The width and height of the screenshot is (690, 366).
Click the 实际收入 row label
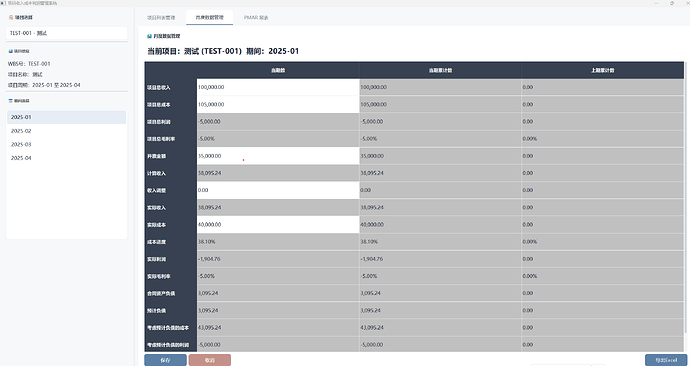click(x=156, y=208)
